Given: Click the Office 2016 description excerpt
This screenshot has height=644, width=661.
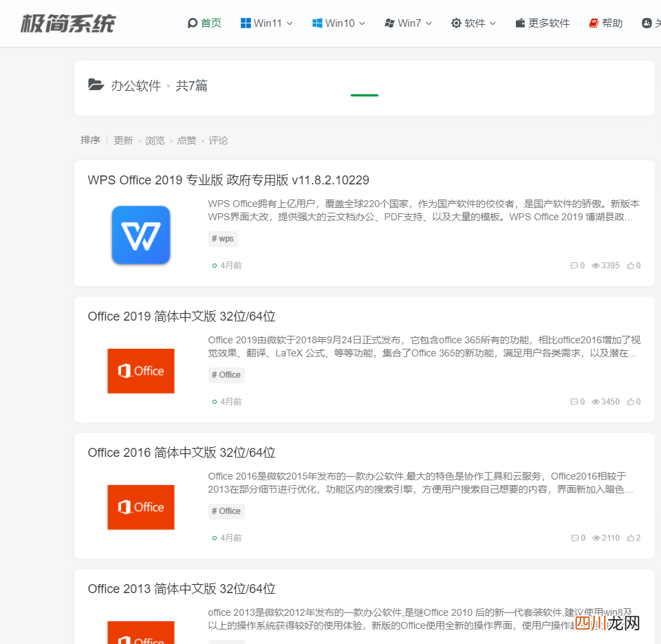Looking at the screenshot, I should [x=421, y=483].
